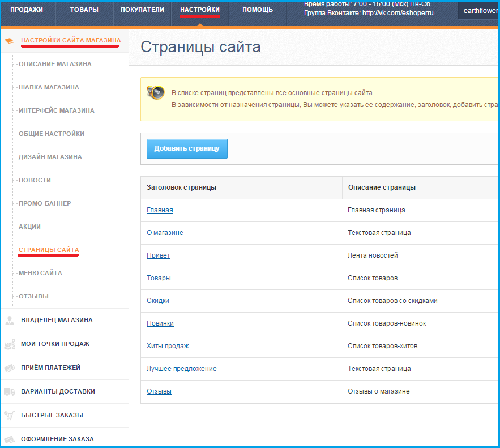Open the Скидки page link

pos(158,301)
